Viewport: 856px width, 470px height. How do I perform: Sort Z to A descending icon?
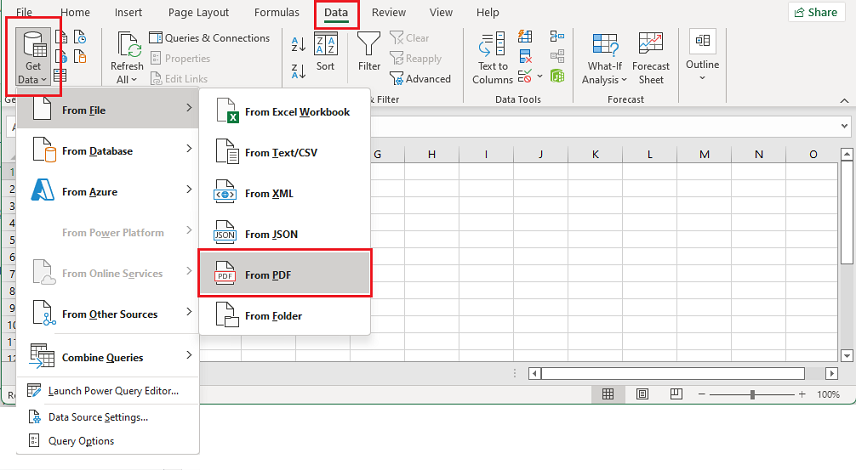[x=298, y=71]
